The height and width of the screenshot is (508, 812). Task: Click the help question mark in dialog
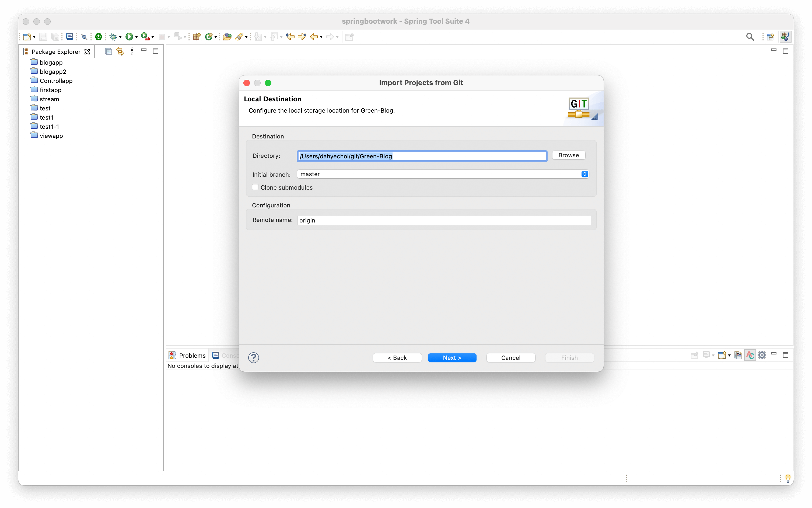(254, 357)
